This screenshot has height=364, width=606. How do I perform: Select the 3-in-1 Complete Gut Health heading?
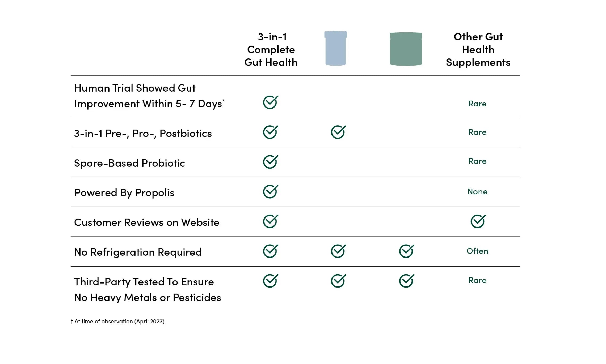(x=271, y=50)
